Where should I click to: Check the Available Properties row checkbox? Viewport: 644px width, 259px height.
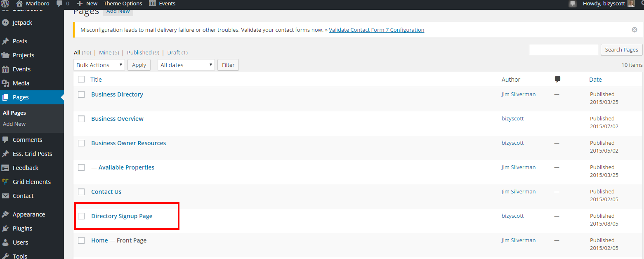81,167
